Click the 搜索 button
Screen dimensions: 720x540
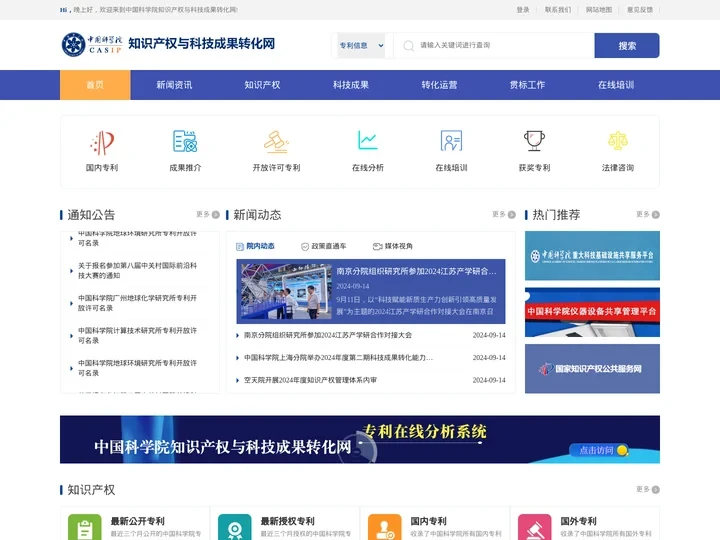coord(627,45)
